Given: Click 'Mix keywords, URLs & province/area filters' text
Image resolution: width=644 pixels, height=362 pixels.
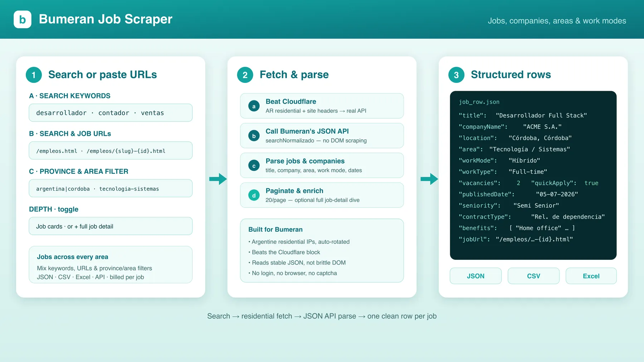Looking at the screenshot, I should (x=94, y=268).
